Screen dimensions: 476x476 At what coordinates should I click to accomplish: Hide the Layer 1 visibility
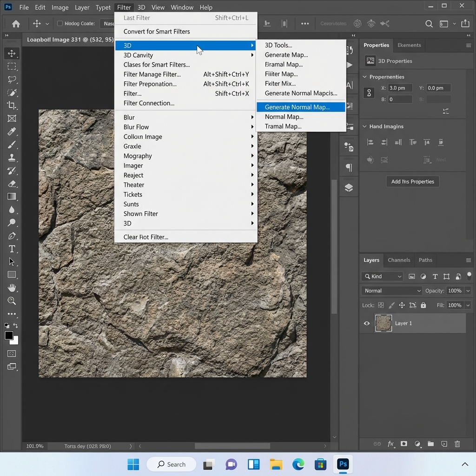pos(367,323)
